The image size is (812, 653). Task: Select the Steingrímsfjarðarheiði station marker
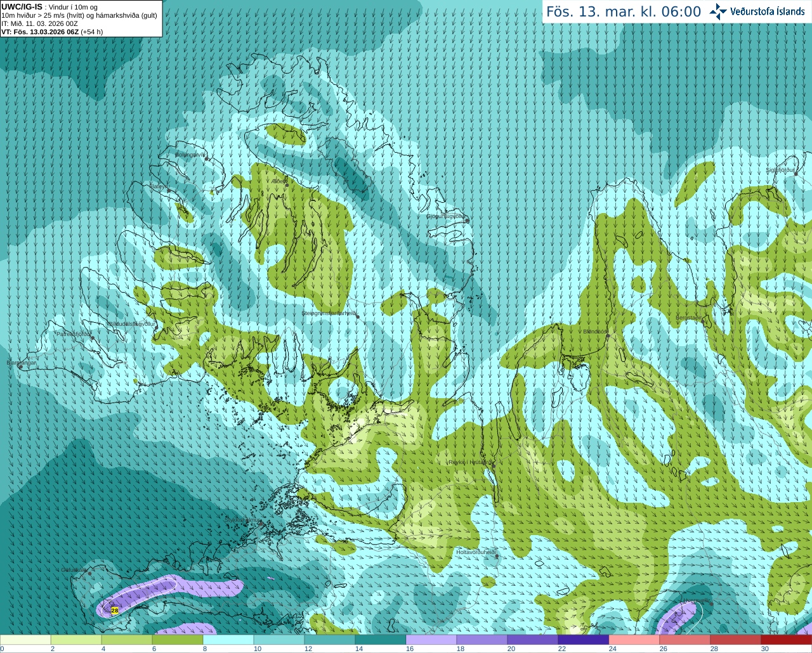tap(358, 316)
